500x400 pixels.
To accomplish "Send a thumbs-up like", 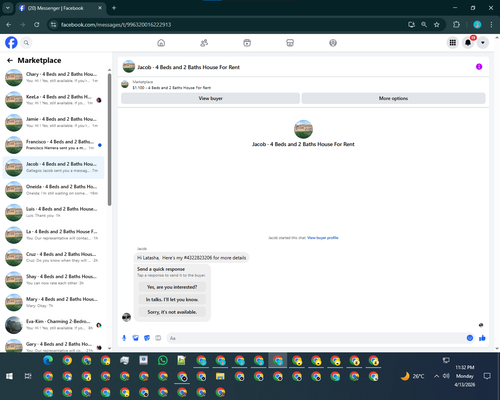I will click(482, 338).
